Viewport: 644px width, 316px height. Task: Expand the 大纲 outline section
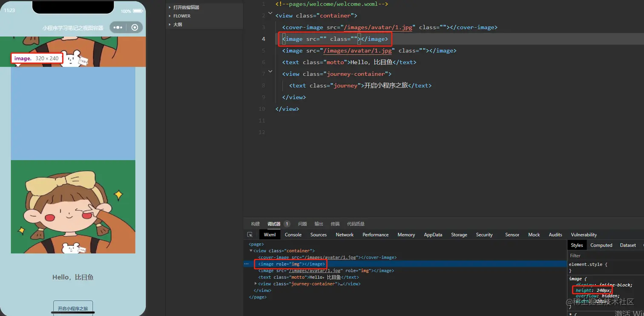point(178,24)
